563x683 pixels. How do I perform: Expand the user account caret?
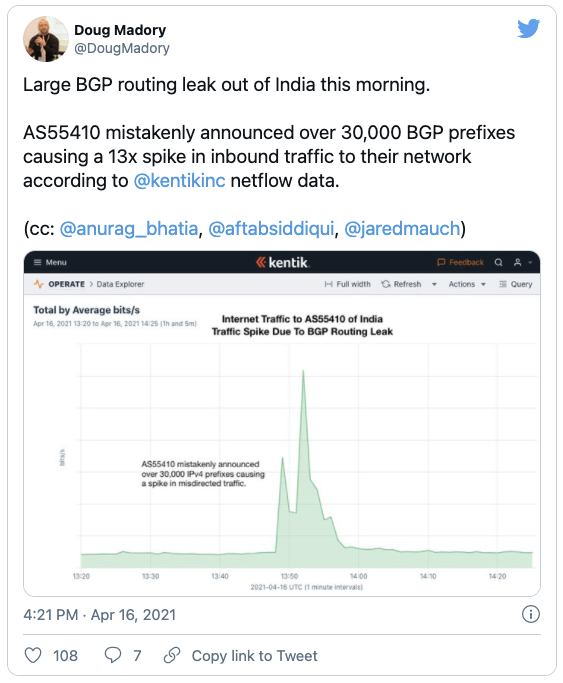pyautogui.click(x=530, y=262)
